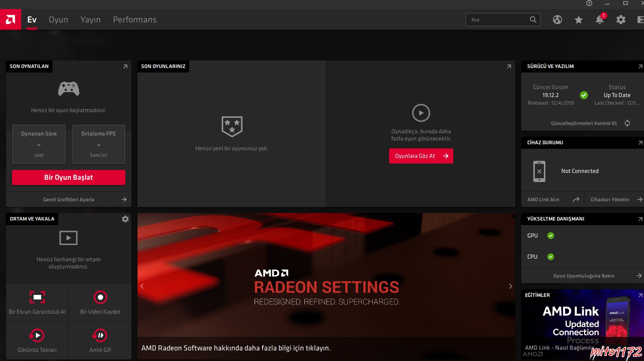
Task: Click the star shield badge icon
Action: (x=232, y=127)
